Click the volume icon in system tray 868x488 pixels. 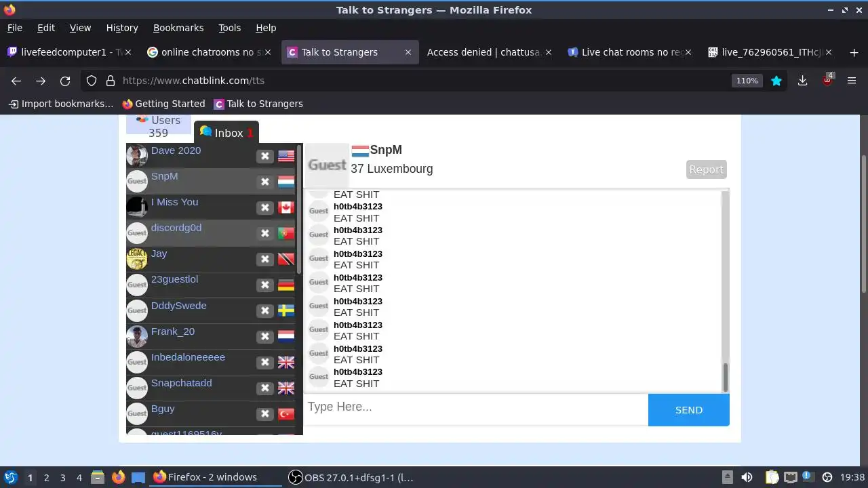click(x=747, y=477)
